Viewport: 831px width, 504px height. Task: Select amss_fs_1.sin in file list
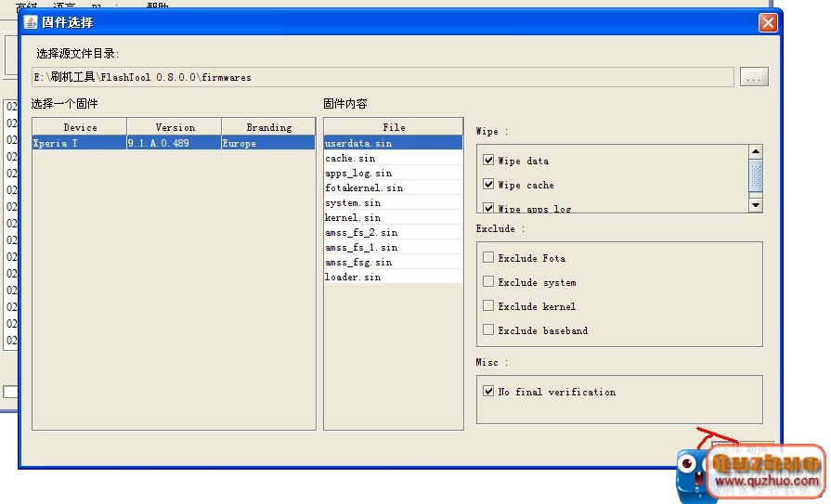394,247
